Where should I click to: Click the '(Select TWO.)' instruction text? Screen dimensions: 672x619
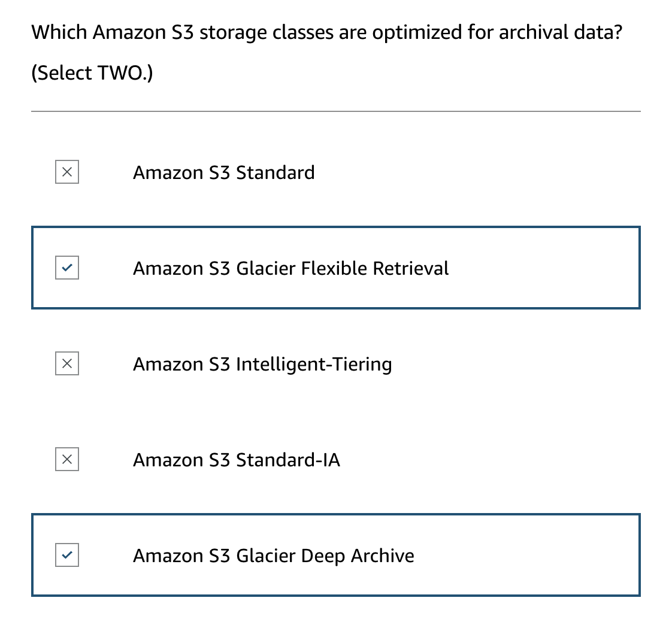pos(92,73)
